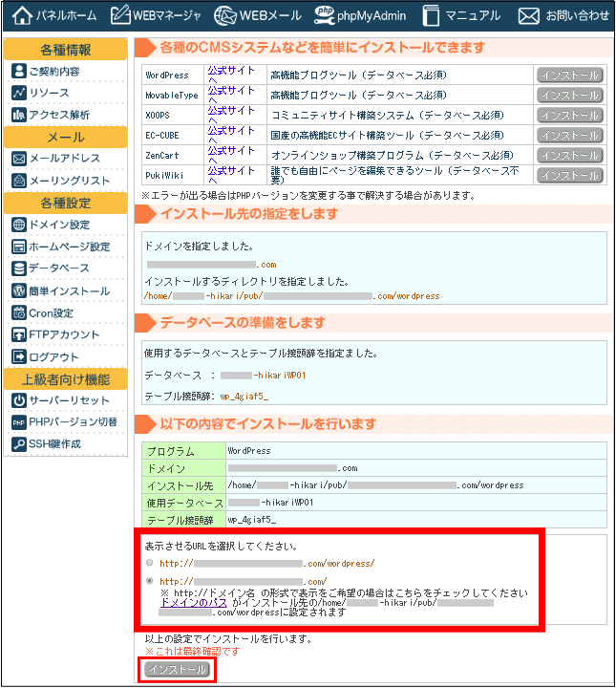The height and width of the screenshot is (688, 616).
Task: Click the PukiWiki row インストール button
Action: click(570, 176)
